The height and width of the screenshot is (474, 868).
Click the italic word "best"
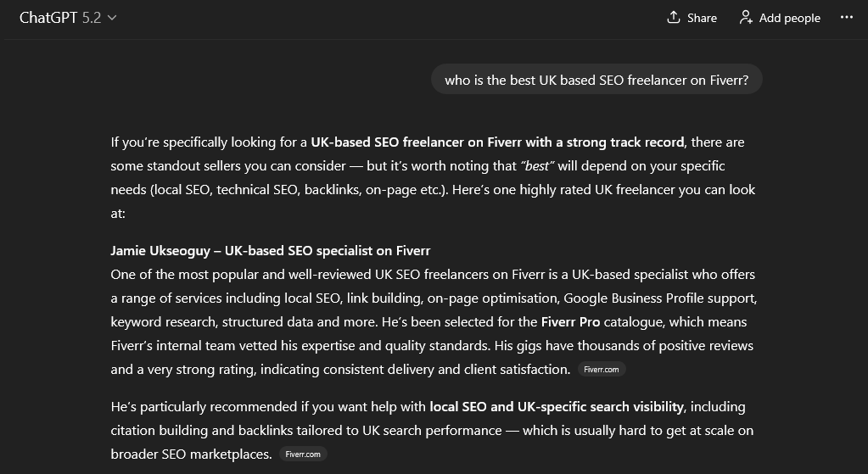pyautogui.click(x=537, y=166)
